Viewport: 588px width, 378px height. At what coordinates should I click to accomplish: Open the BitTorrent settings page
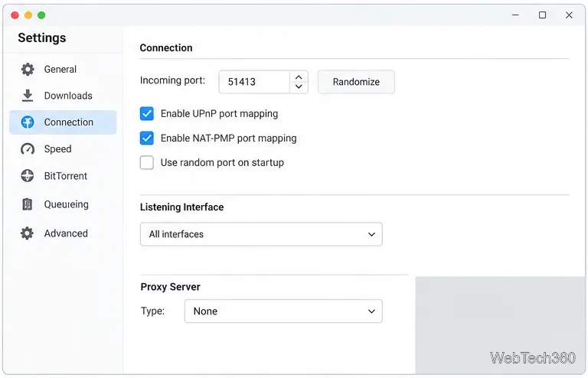pos(66,176)
